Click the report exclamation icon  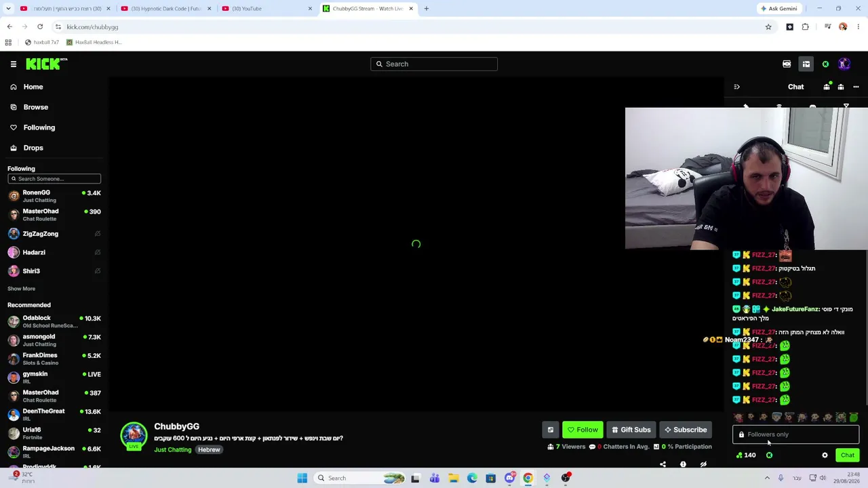[683, 464]
